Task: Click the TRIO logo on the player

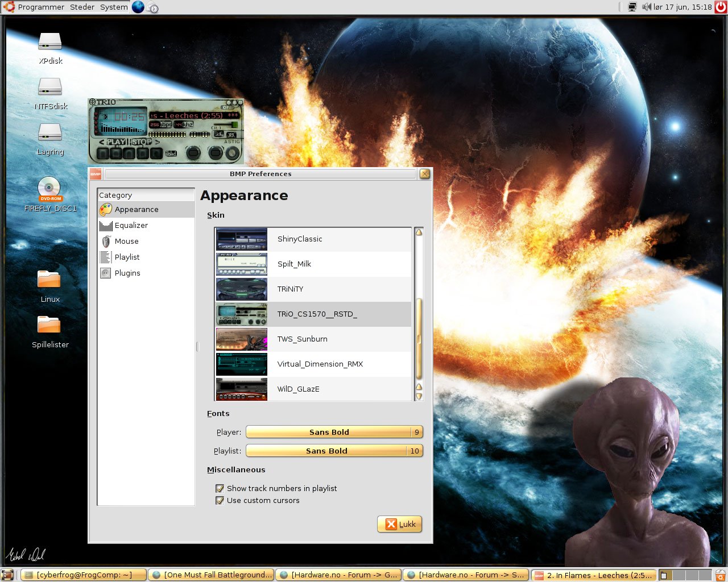Action: [x=103, y=102]
